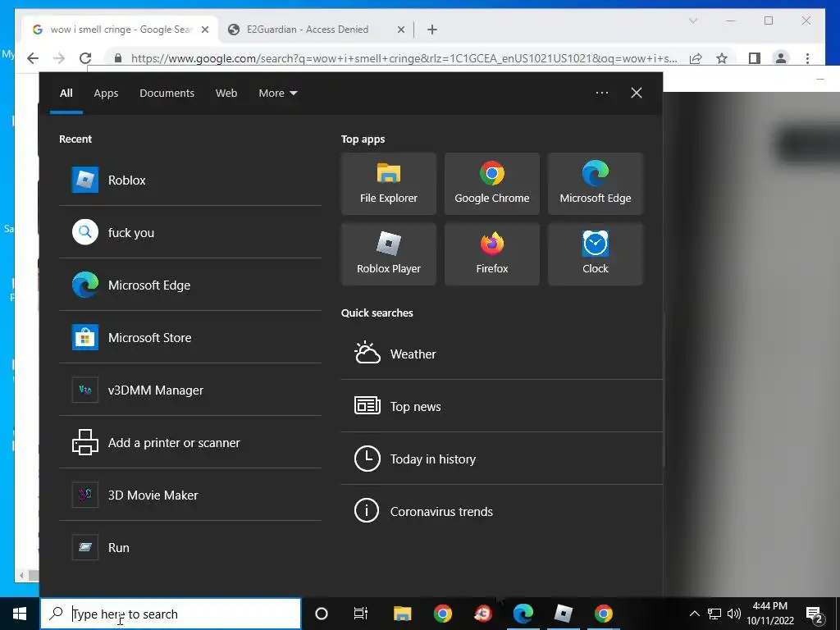Go back in Chrome
This screenshot has height=630, width=840.
(x=33, y=58)
